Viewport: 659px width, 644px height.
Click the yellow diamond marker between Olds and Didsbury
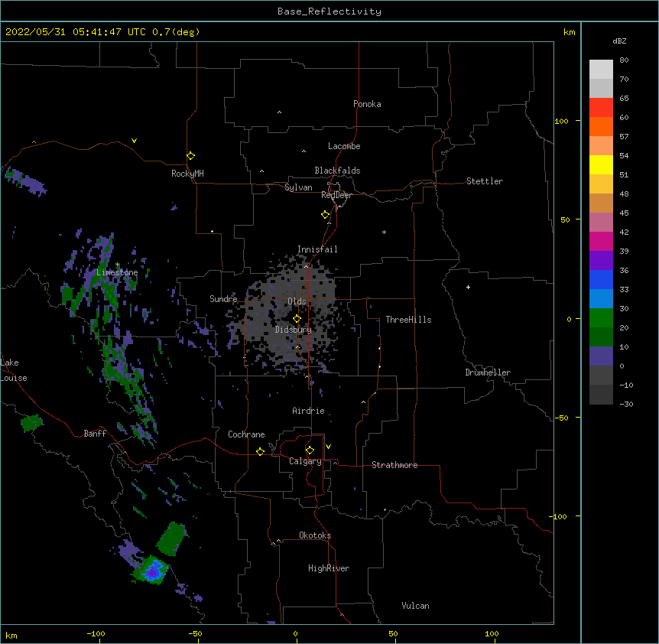click(x=297, y=319)
